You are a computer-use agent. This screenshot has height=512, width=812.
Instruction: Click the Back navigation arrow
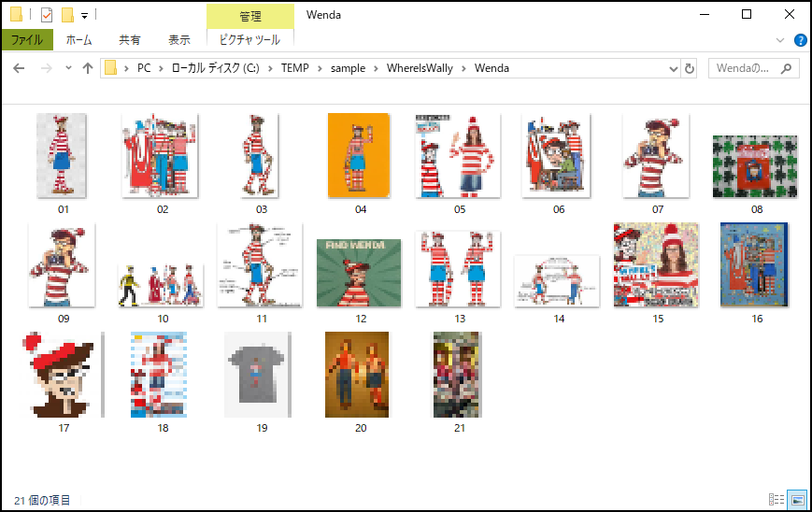click(x=19, y=68)
